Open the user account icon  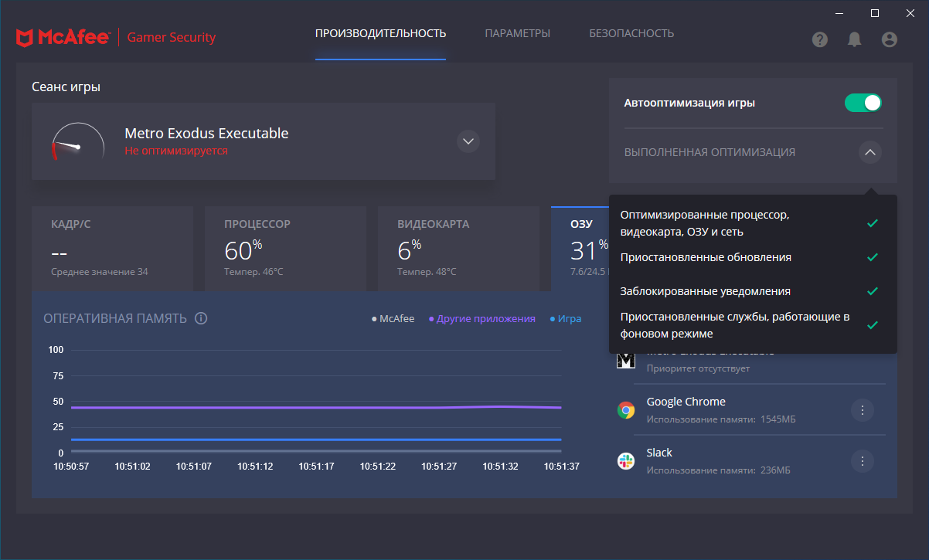coord(889,39)
